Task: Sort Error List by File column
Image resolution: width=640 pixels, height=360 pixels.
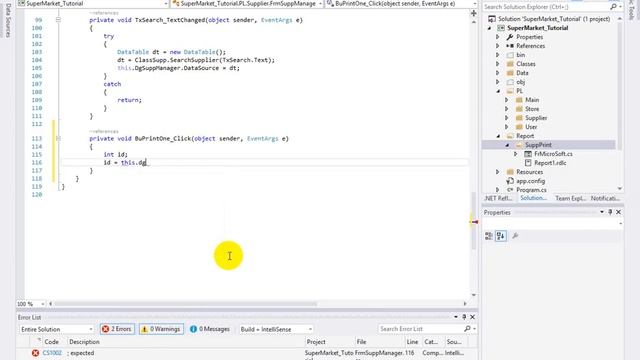Action: coord(361,342)
